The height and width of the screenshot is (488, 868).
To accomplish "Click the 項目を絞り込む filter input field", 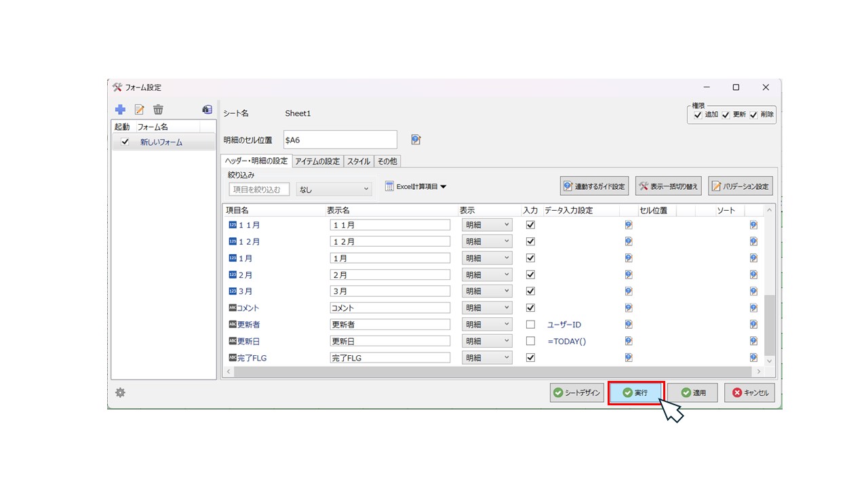I will 259,189.
